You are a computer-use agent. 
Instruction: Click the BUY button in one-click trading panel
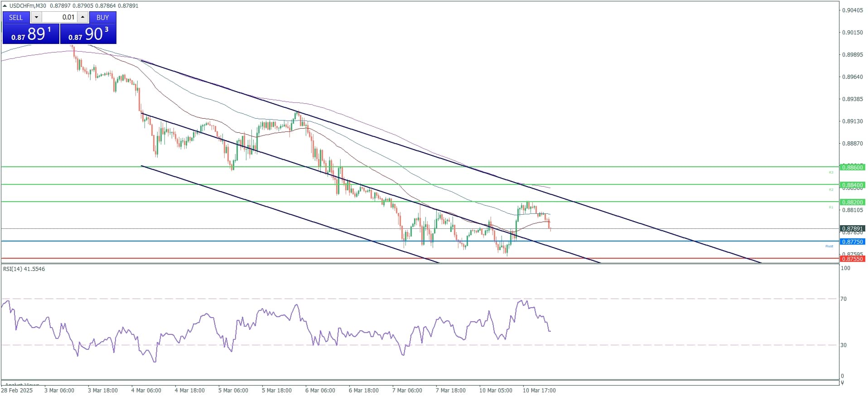[x=103, y=17]
